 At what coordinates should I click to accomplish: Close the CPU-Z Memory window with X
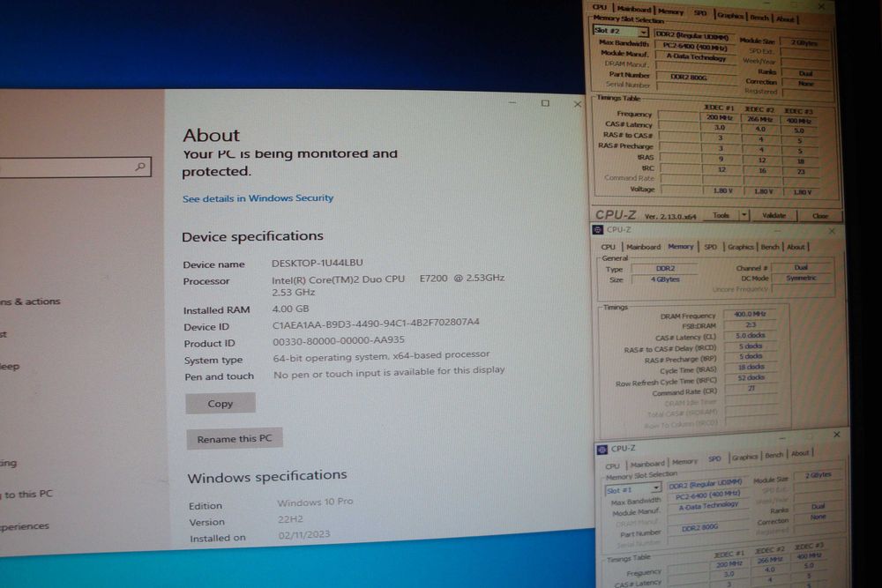tap(832, 230)
